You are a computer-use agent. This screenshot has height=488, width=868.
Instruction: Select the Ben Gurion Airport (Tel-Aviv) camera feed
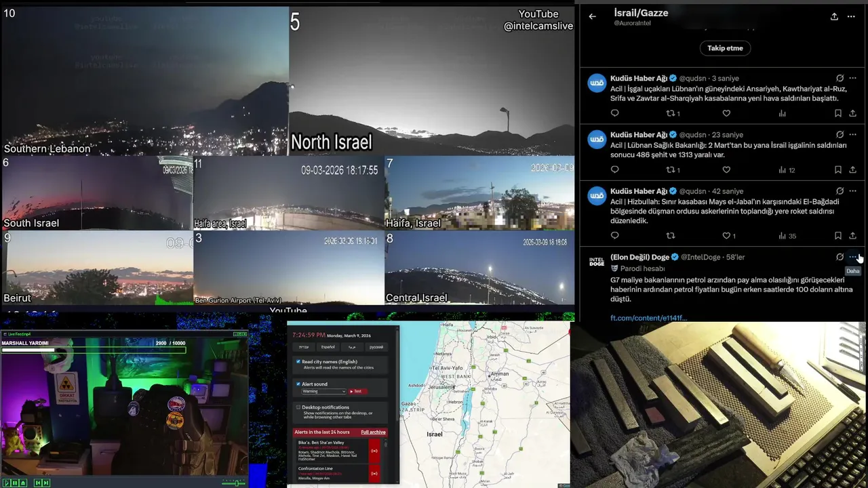coord(289,268)
